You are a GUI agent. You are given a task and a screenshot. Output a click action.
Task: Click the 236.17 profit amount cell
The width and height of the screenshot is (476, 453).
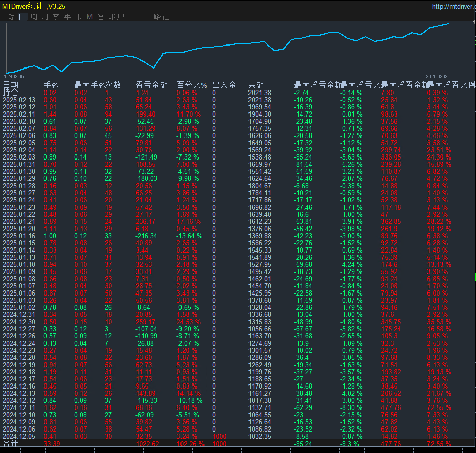[146, 221]
